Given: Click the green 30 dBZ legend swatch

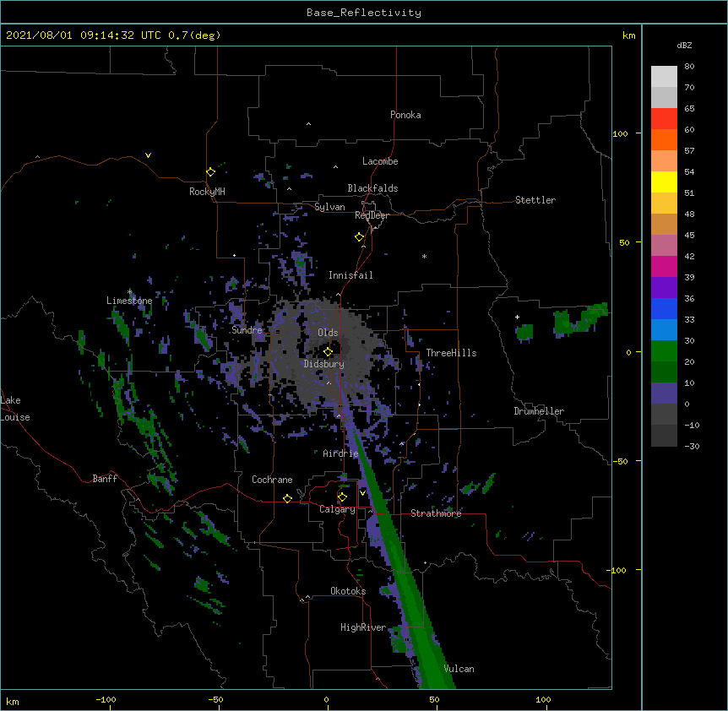Looking at the screenshot, I should click(664, 351).
